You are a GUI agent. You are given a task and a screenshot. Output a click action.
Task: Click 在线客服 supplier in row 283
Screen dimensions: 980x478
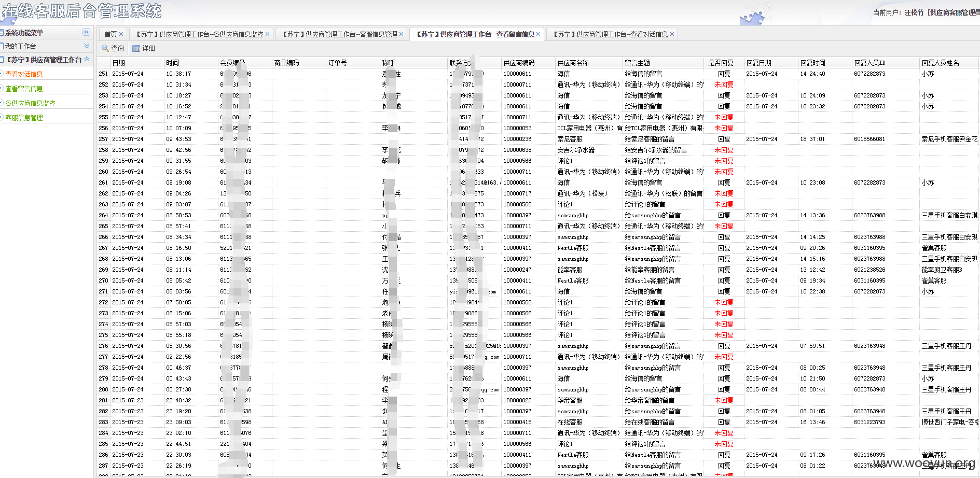(570, 422)
